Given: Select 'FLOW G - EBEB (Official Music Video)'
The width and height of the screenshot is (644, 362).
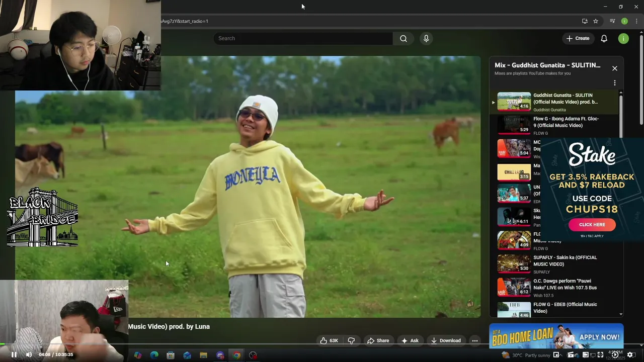Looking at the screenshot, I should click(565, 308).
